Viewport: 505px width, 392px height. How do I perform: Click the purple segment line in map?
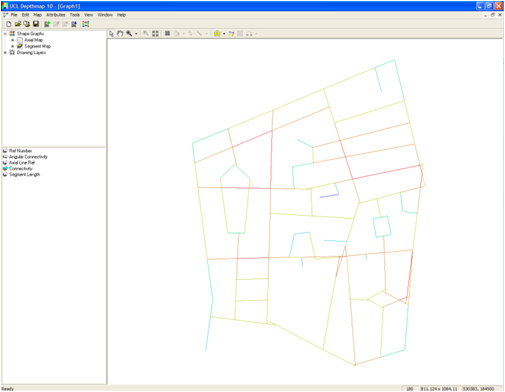point(329,196)
